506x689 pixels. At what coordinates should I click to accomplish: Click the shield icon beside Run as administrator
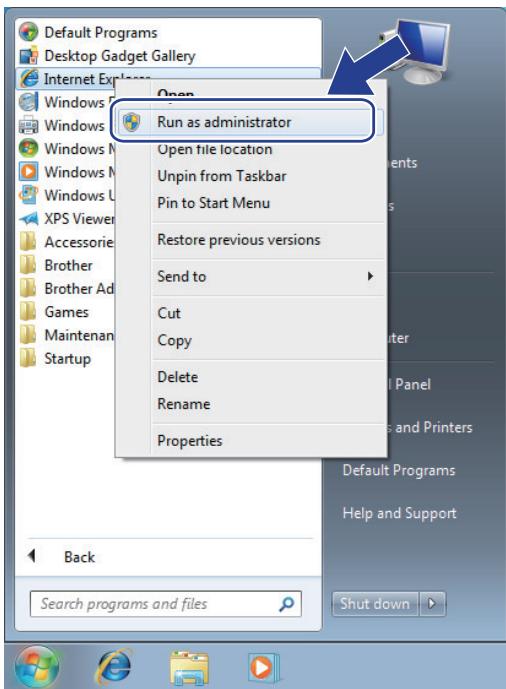point(131,122)
